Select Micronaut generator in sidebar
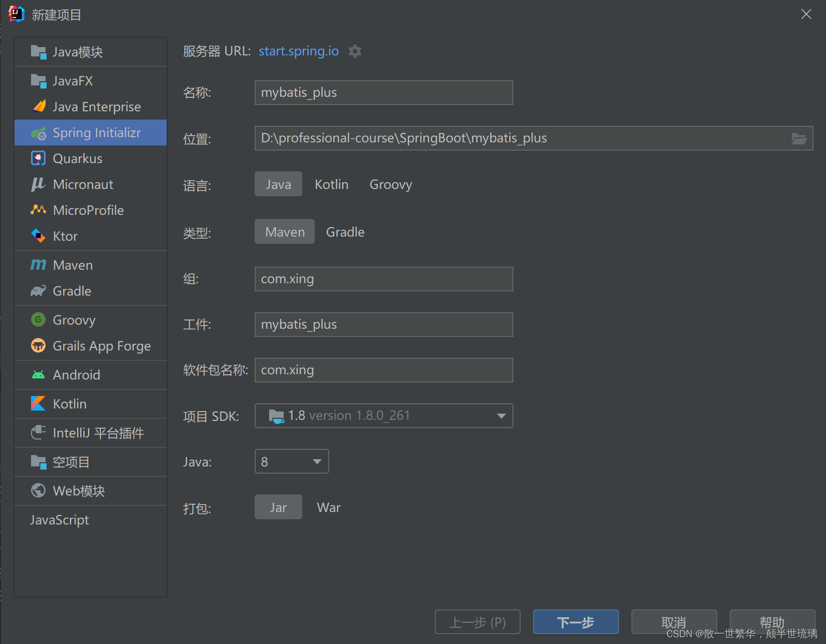The image size is (826, 644). 91,184
